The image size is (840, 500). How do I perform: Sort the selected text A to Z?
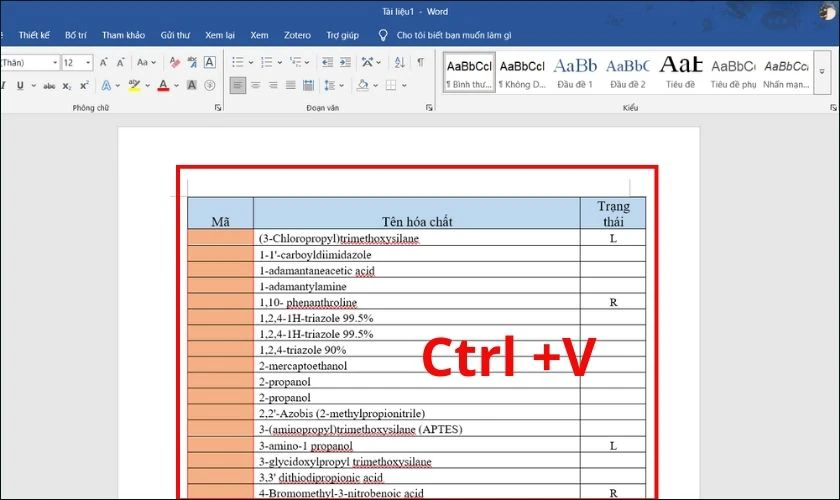[400, 62]
